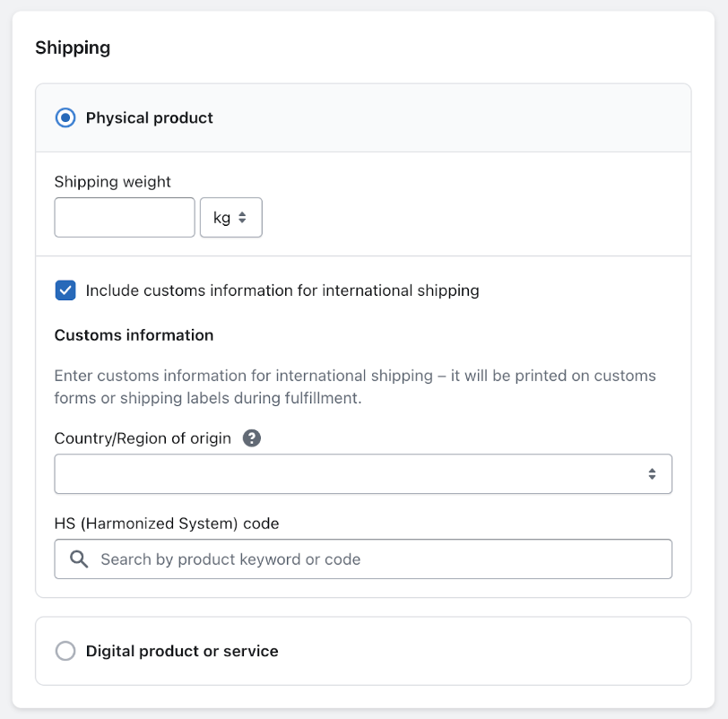This screenshot has width=728, height=719.
Task: Click the HS (Harmonized System) code label
Action: 165,524
